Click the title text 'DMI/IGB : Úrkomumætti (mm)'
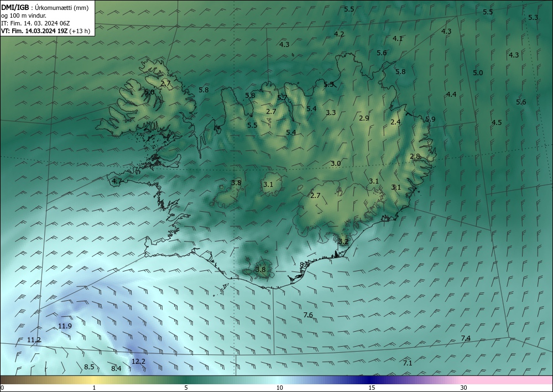Image resolution: width=553 pixels, height=392 pixels. pos(45,7)
